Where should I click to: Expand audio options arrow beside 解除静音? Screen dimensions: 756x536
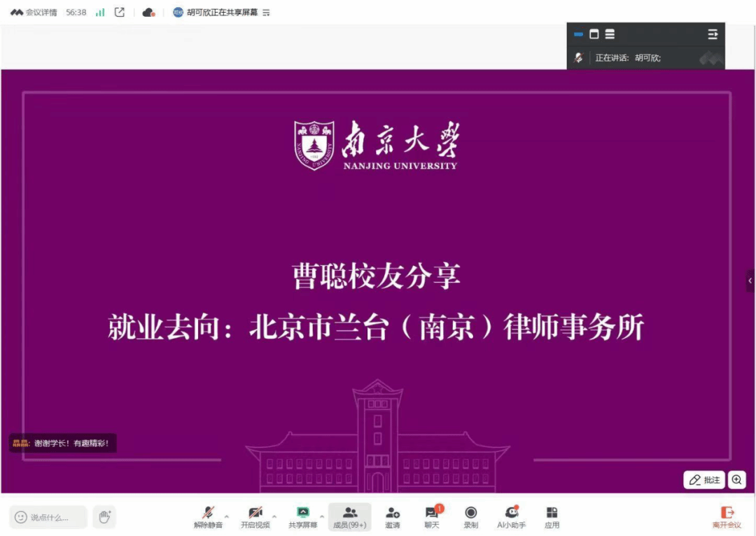(227, 516)
